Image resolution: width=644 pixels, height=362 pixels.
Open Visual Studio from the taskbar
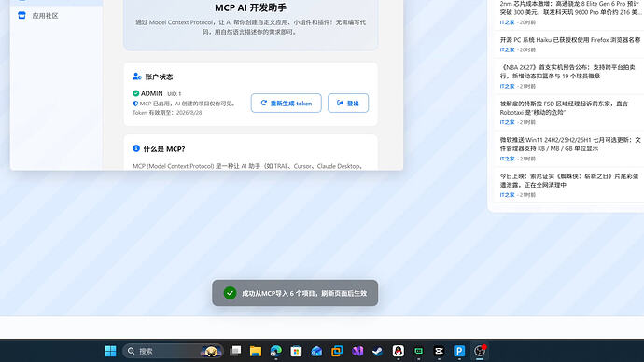coord(357,351)
